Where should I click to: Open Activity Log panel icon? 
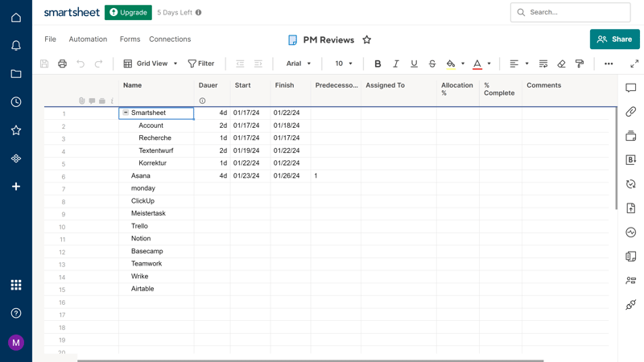click(631, 232)
